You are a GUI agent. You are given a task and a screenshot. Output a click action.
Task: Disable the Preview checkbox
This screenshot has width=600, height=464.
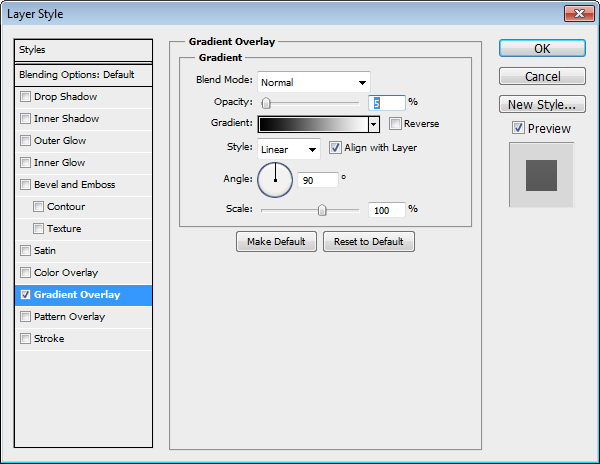[x=518, y=128]
